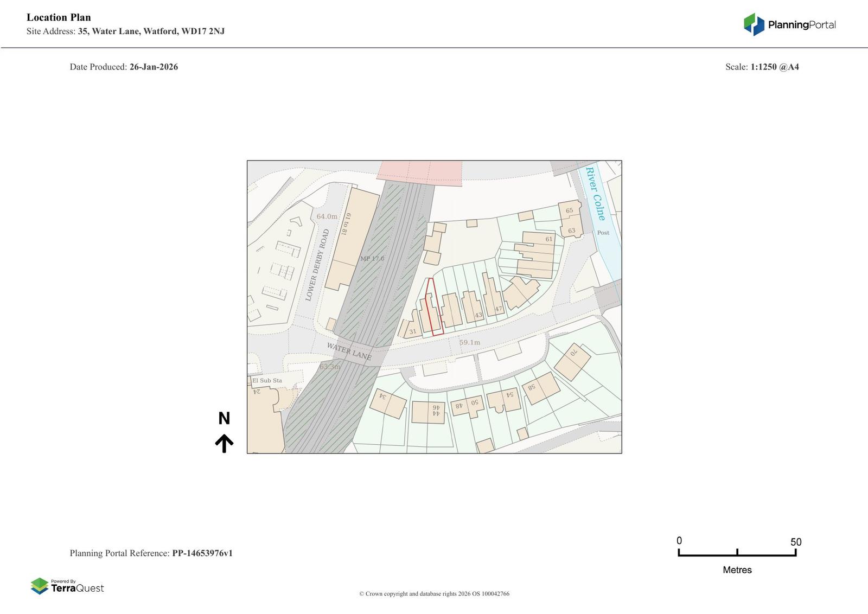Click the reference PP-14653976v1

click(x=202, y=553)
